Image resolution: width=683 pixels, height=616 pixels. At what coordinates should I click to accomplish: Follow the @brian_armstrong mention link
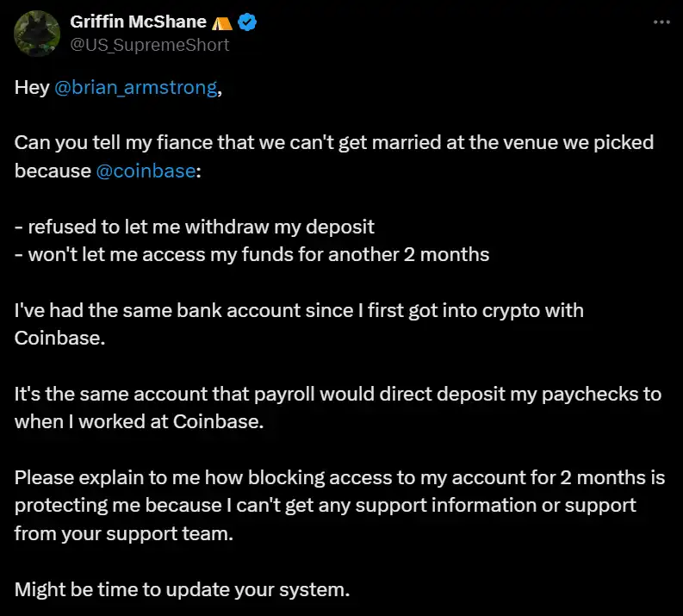tap(135, 88)
